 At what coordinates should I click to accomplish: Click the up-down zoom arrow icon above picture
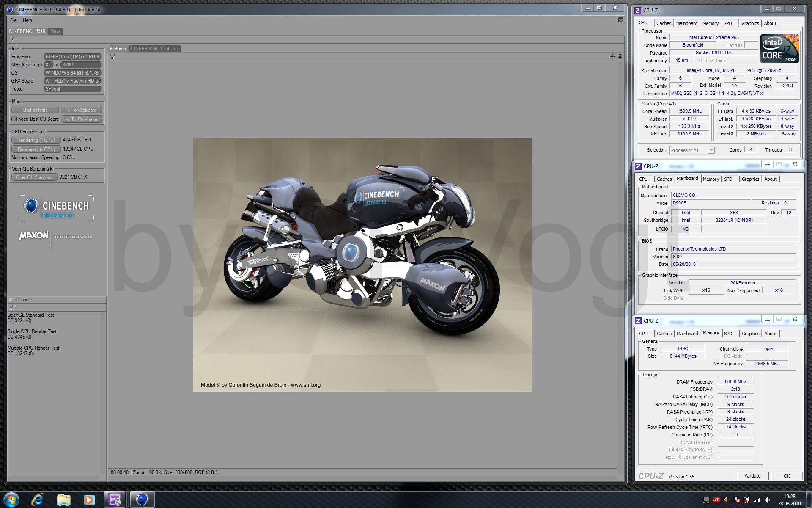[620, 56]
